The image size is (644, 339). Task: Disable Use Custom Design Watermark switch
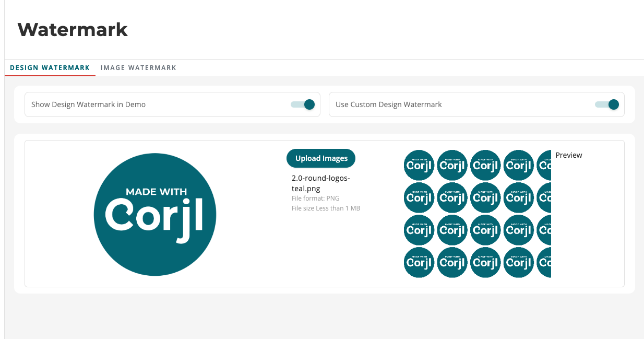607,104
